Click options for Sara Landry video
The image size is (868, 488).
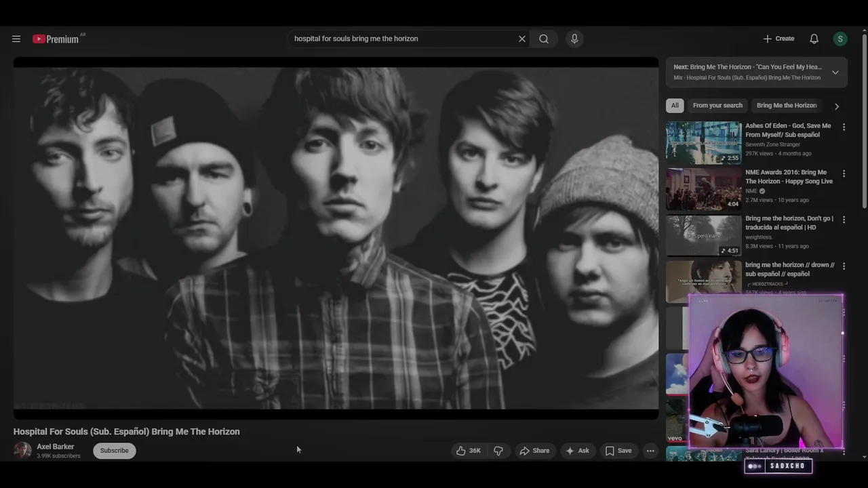coord(844,452)
